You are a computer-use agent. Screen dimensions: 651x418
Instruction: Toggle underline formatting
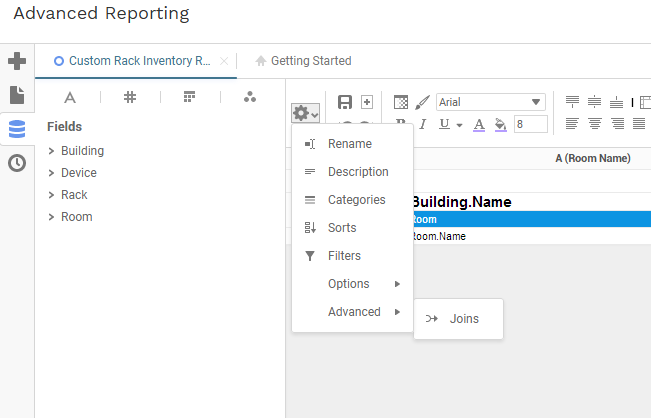coord(444,124)
